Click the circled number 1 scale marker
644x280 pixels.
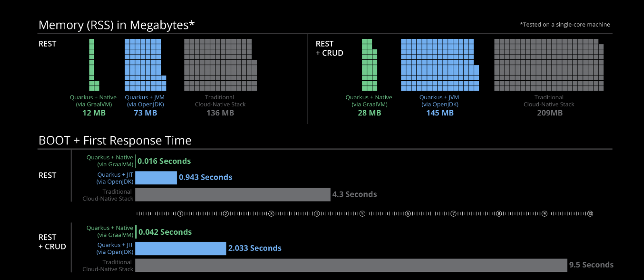(x=180, y=213)
